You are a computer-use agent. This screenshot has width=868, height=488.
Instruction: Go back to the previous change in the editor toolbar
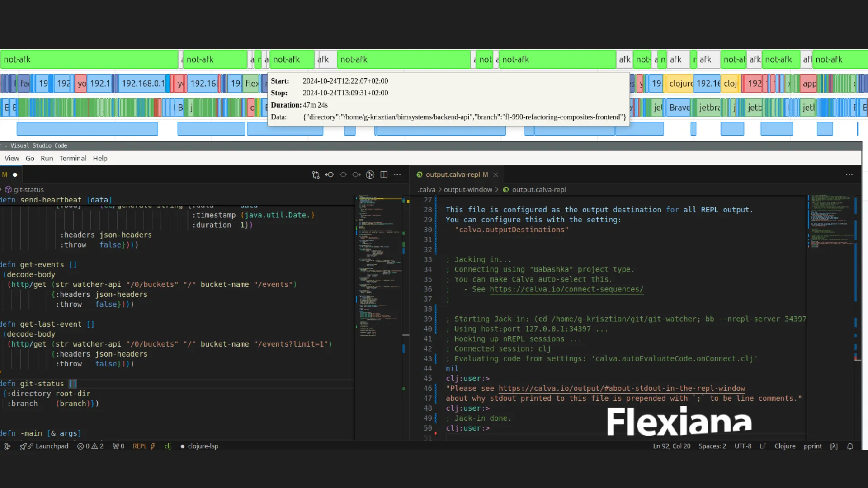click(x=330, y=175)
